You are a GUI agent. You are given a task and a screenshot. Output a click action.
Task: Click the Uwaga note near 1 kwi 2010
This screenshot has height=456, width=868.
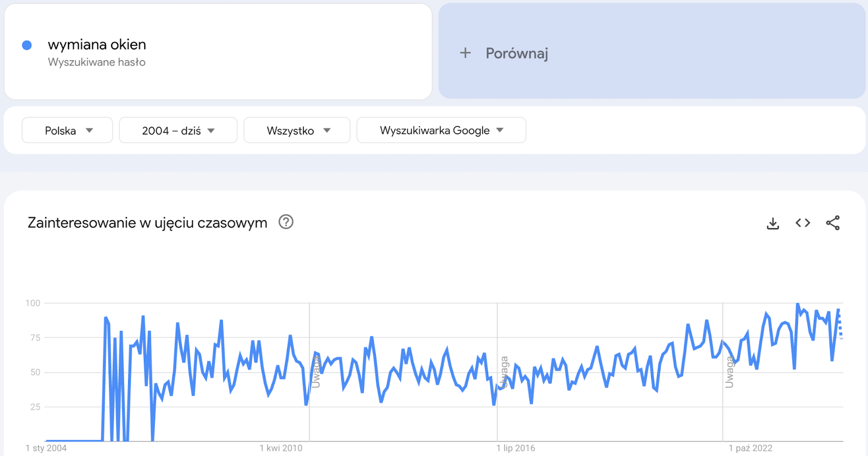(316, 371)
